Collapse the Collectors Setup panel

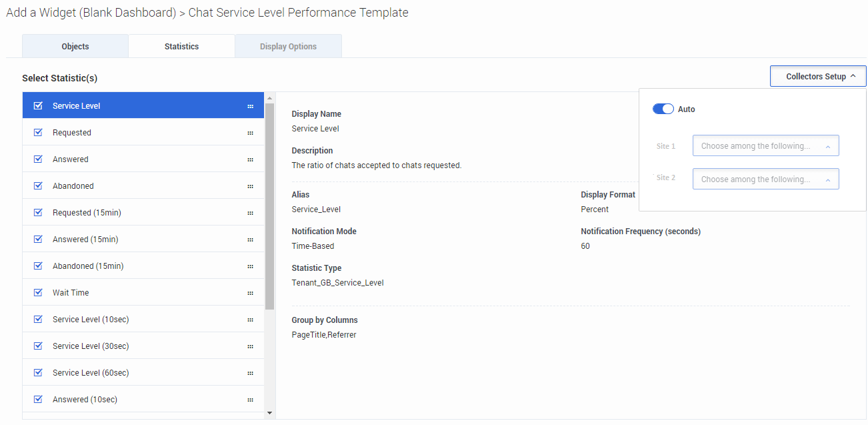tap(818, 76)
